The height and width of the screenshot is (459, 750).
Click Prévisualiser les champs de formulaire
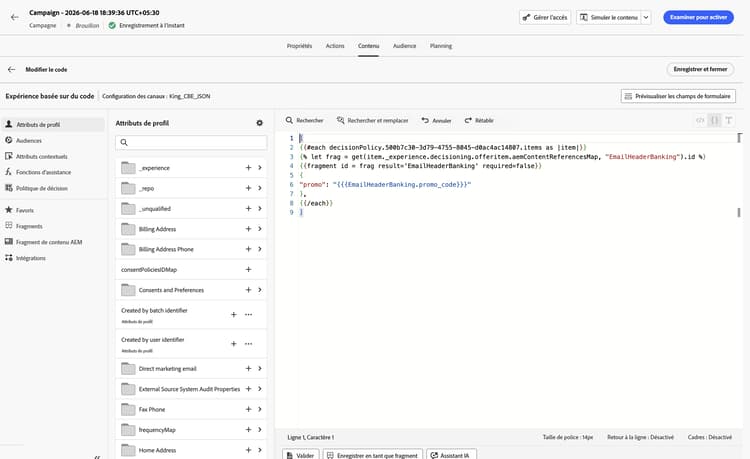tap(678, 96)
